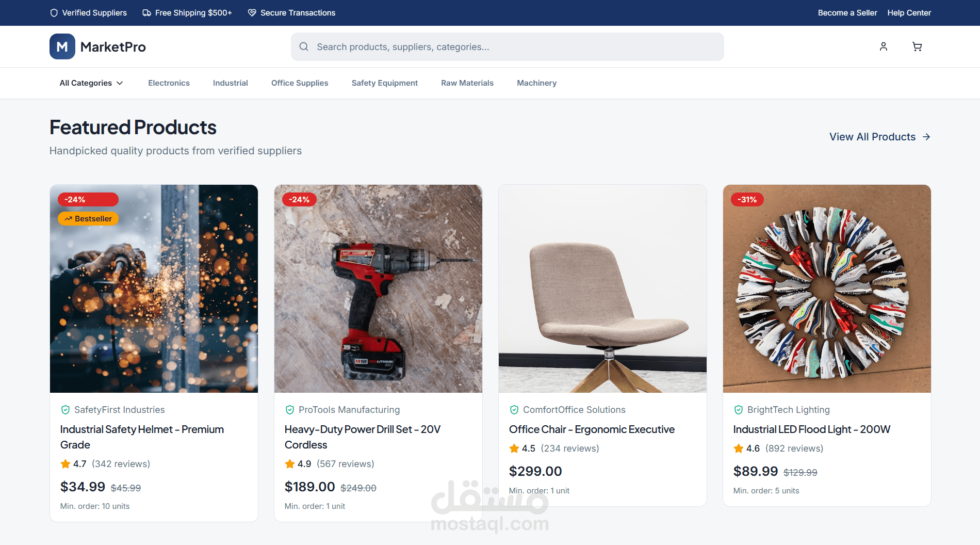Click the Bestseller badge on helmet card
The width and height of the screenshot is (980, 545).
click(88, 219)
